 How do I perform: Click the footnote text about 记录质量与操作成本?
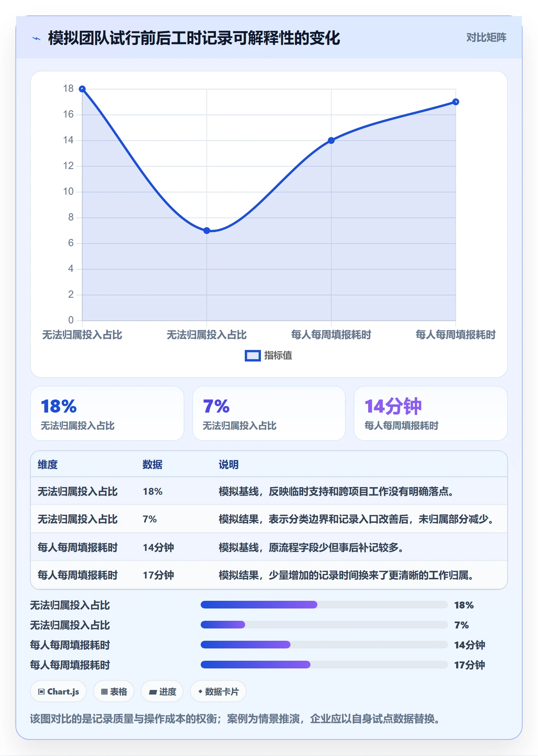(235, 718)
